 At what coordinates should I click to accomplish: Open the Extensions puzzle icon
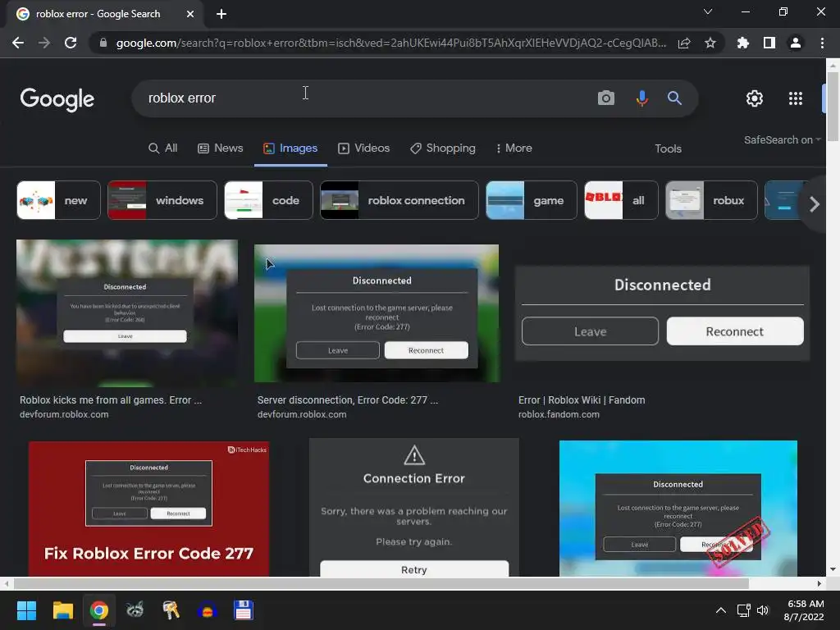(742, 43)
